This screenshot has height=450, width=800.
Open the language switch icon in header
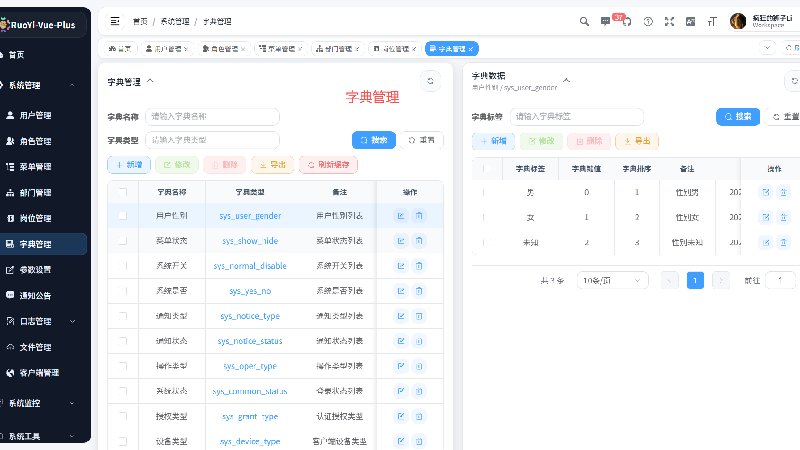(690, 21)
